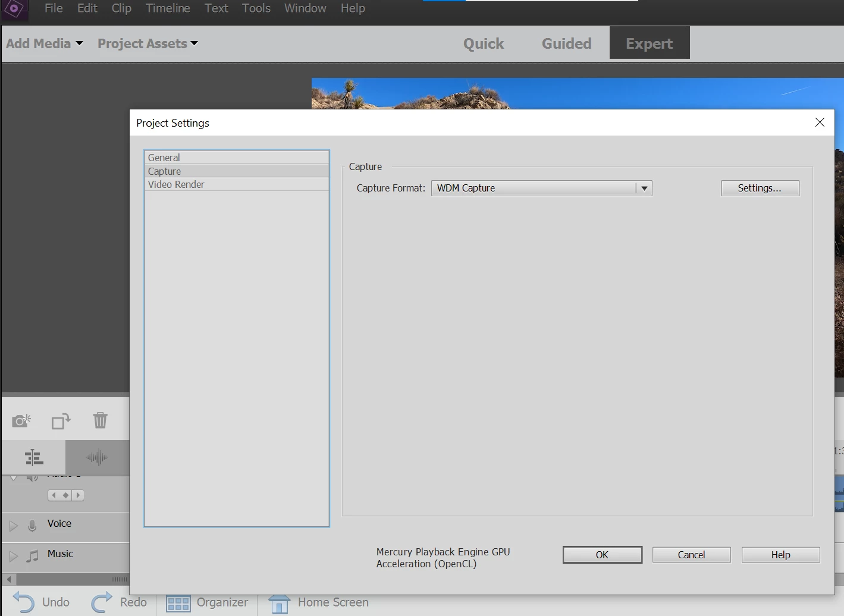This screenshot has height=616, width=844.
Task: Click the Capture Format label
Action: (391, 188)
